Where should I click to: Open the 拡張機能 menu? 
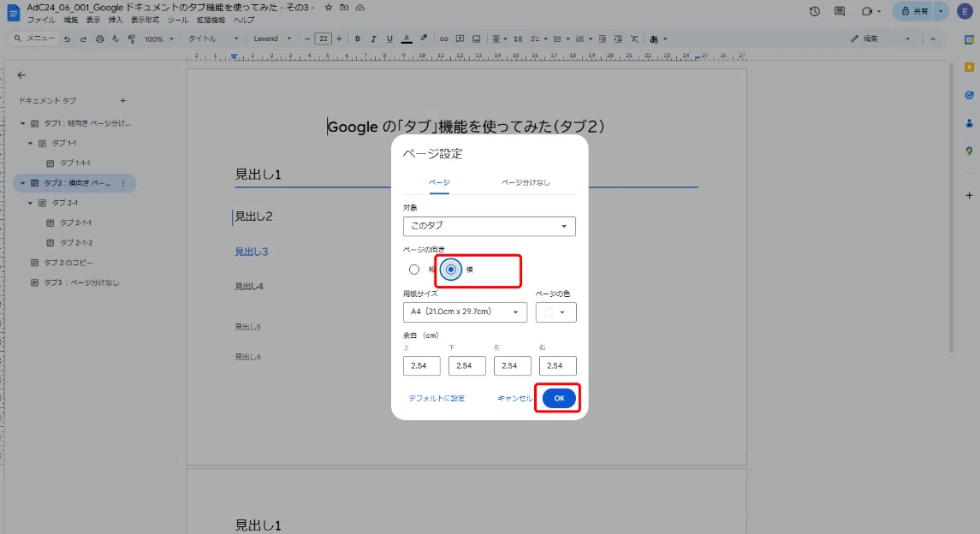(211, 21)
